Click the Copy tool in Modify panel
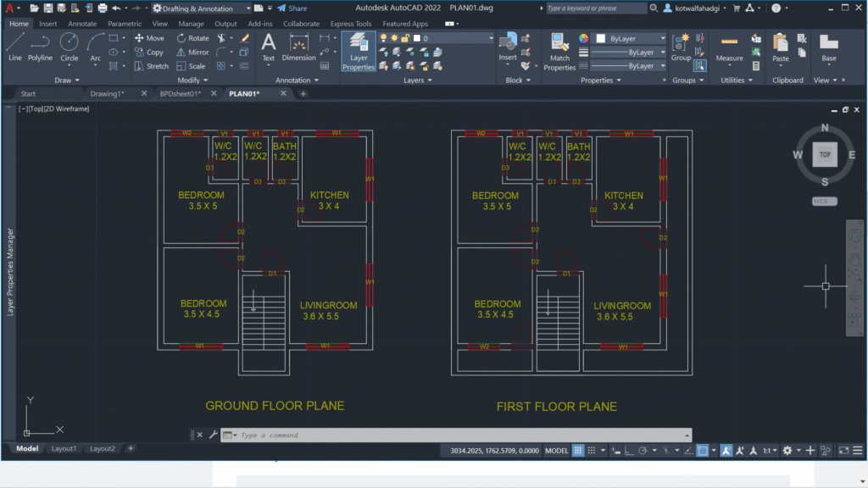 [x=149, y=52]
